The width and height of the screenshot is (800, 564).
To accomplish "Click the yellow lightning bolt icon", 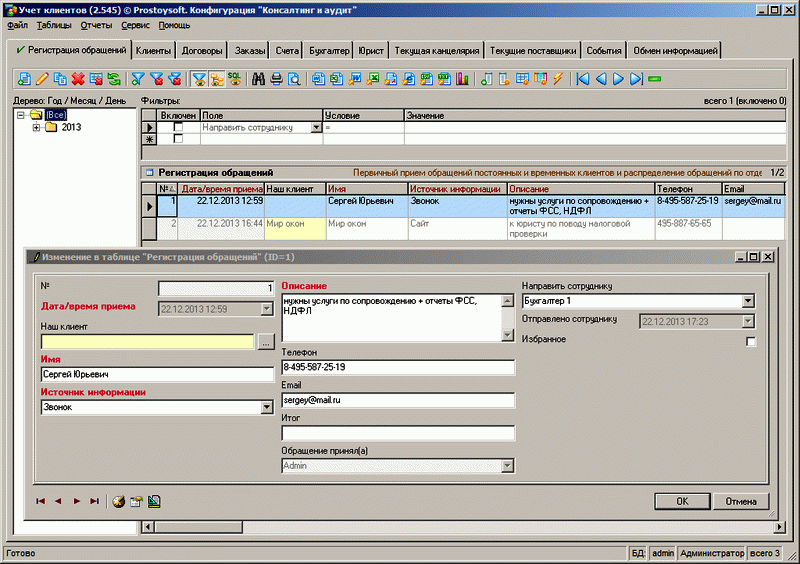I will point(557,78).
